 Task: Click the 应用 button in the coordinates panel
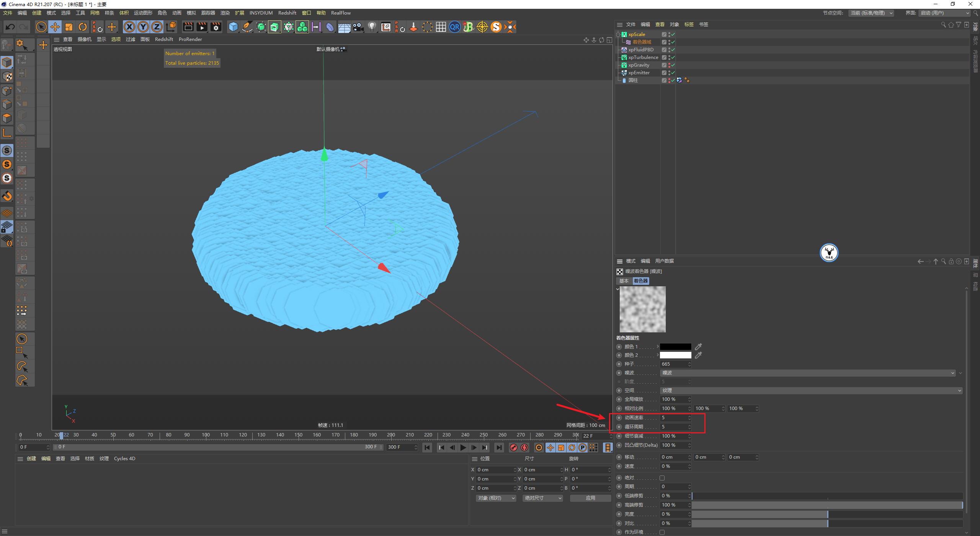click(x=591, y=498)
